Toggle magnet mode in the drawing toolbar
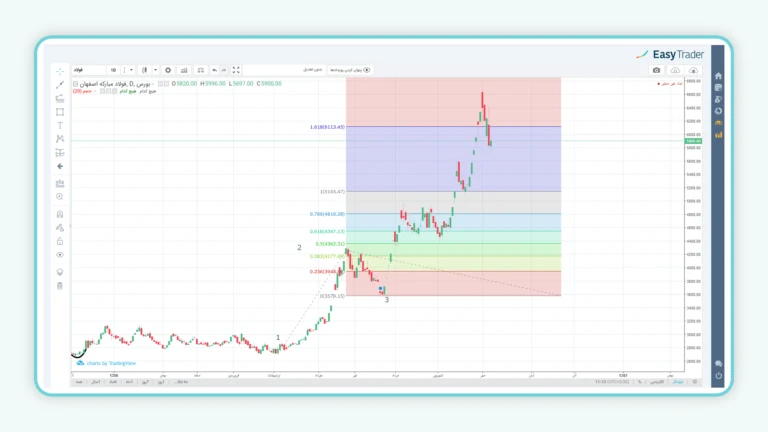The height and width of the screenshot is (432, 768). [60, 215]
